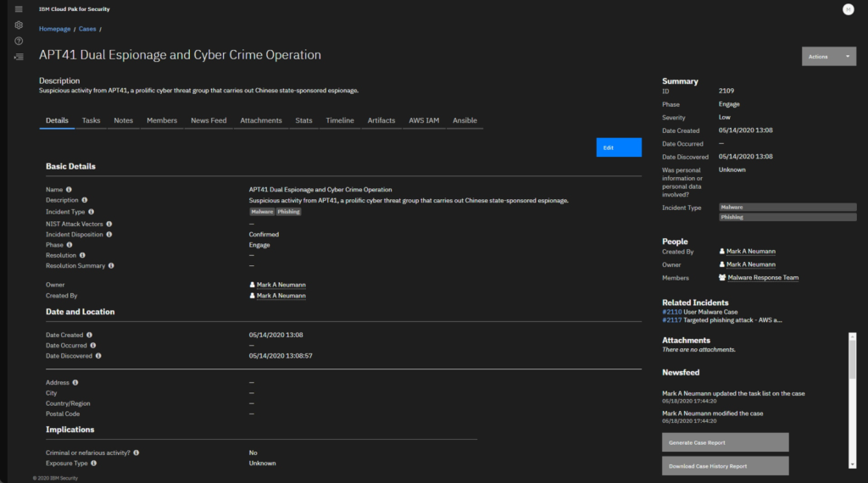Click person icon beside Created By in People
Screen dimensions: 868x483
(x=722, y=251)
